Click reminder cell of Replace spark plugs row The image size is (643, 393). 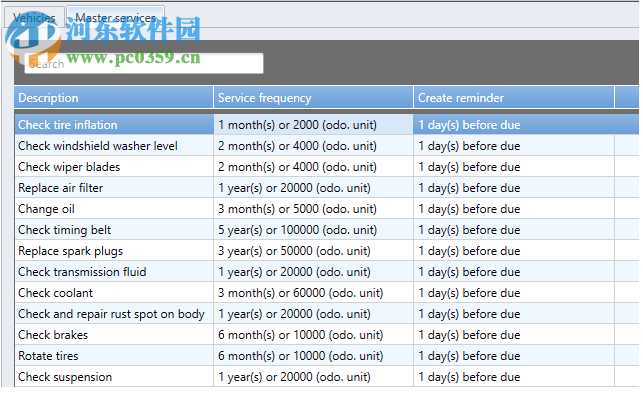coord(514,251)
